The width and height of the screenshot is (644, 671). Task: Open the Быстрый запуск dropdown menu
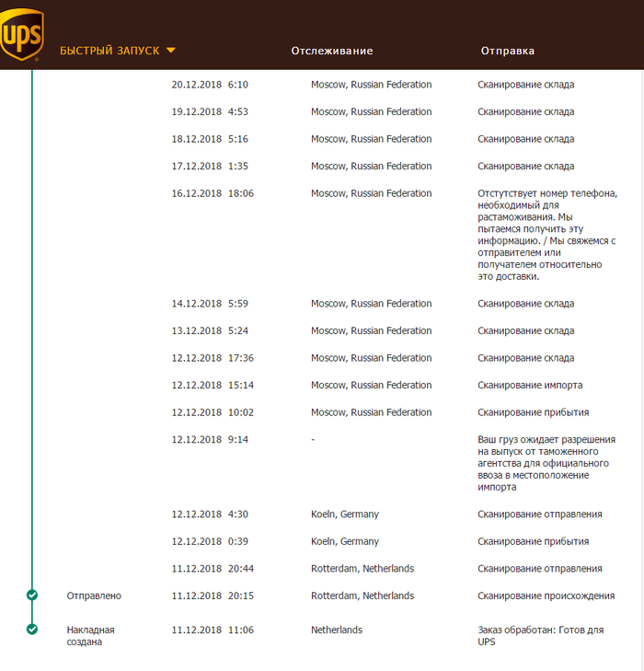[x=109, y=51]
